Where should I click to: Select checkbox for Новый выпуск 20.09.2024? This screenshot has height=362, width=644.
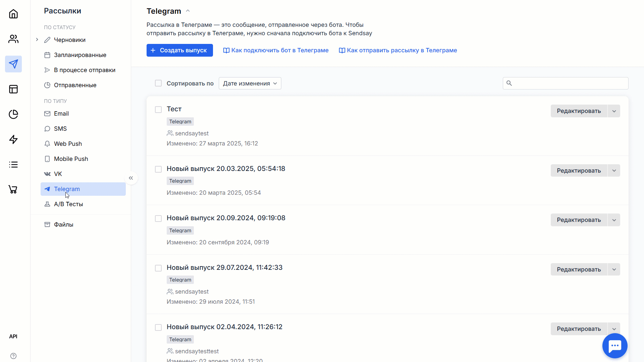coord(158,219)
